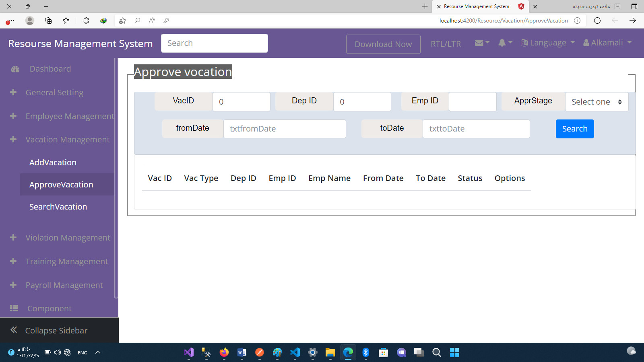Click the Alkamali user profile icon
Image resolution: width=644 pixels, height=362 pixels.
click(586, 42)
